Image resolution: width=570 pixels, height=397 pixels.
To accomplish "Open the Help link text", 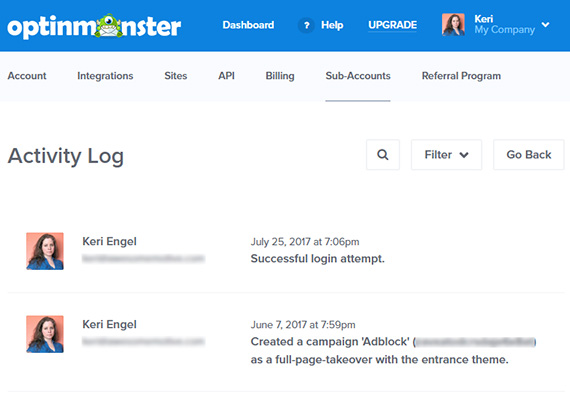I will pyautogui.click(x=332, y=25).
